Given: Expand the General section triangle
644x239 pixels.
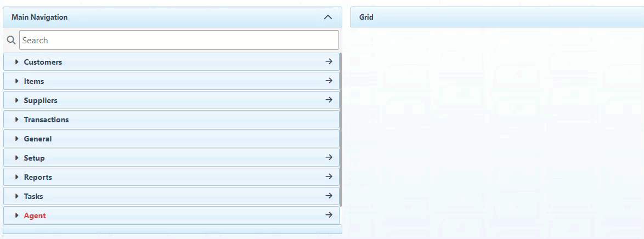Looking at the screenshot, I should 17,139.
